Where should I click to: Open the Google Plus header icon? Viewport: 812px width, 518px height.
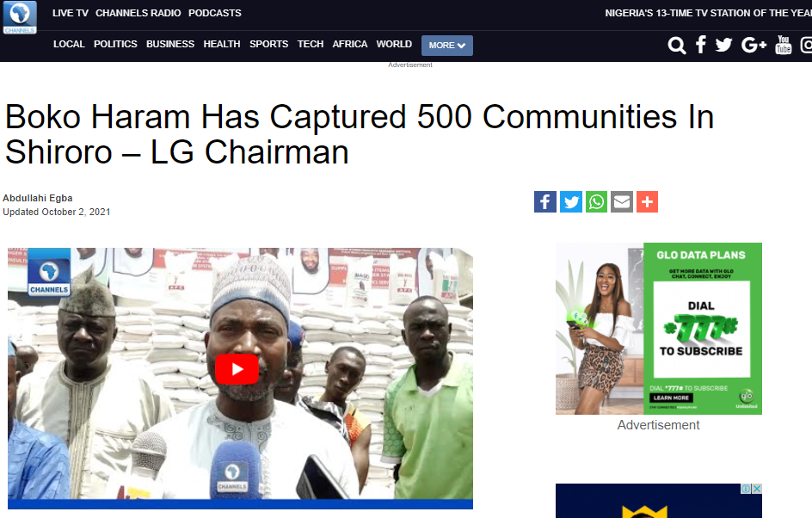tap(754, 45)
